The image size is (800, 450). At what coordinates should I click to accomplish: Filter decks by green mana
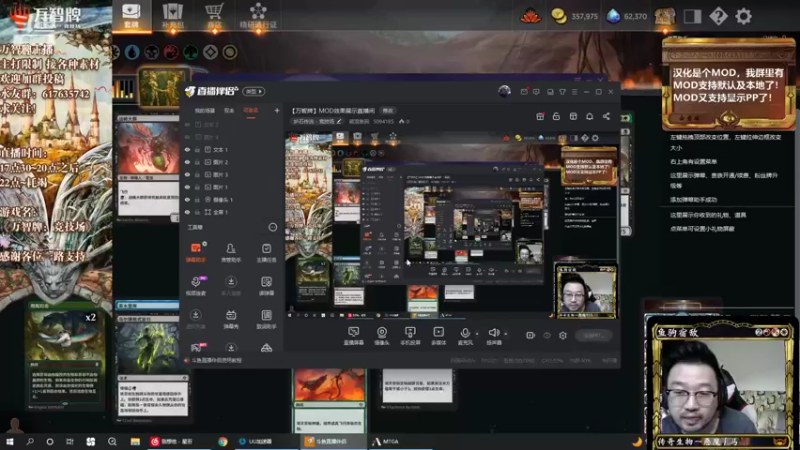pos(191,52)
